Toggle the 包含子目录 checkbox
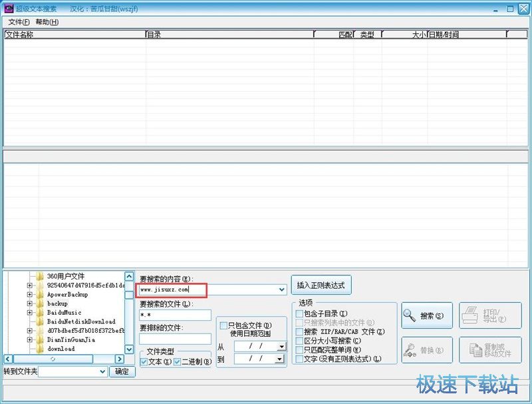532x404 pixels. tap(299, 313)
